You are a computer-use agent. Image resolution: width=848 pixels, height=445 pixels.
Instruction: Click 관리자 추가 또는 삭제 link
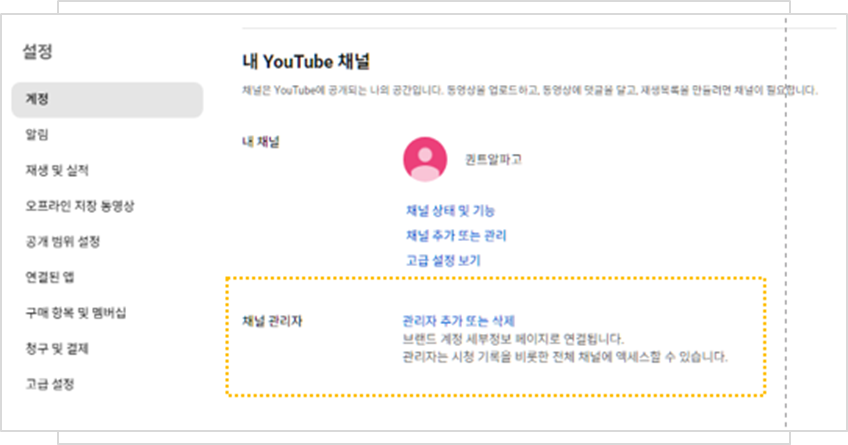459,321
